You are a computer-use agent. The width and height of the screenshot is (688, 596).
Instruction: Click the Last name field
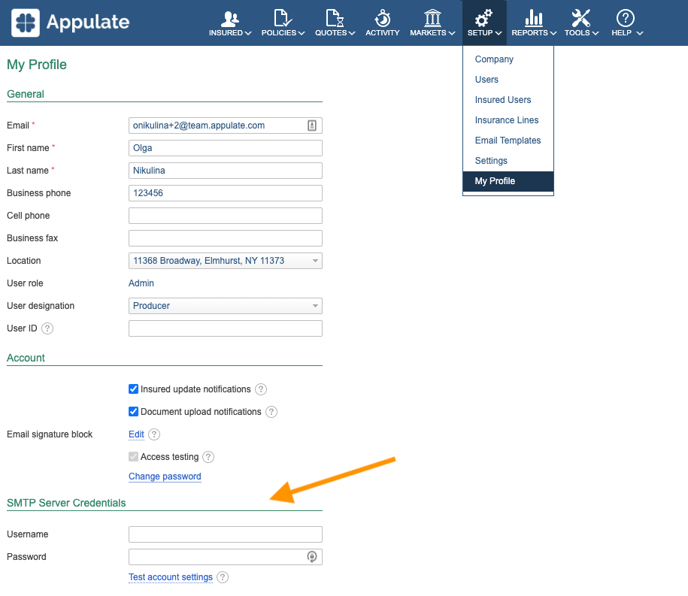(x=225, y=170)
